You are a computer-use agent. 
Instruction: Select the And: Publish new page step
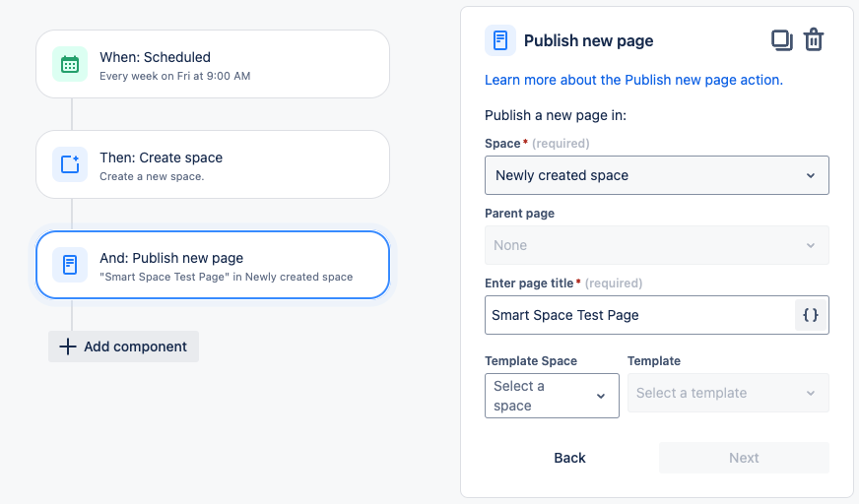click(213, 265)
